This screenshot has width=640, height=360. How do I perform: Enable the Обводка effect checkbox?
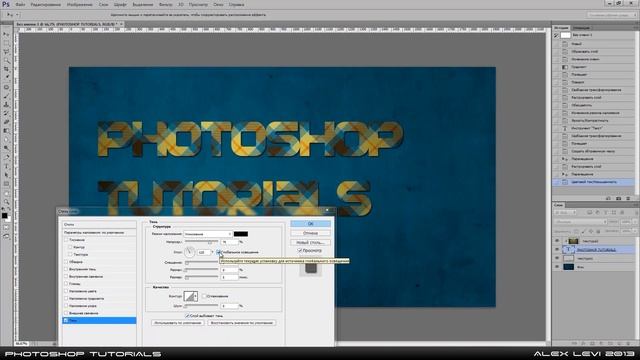pyautogui.click(x=66, y=262)
